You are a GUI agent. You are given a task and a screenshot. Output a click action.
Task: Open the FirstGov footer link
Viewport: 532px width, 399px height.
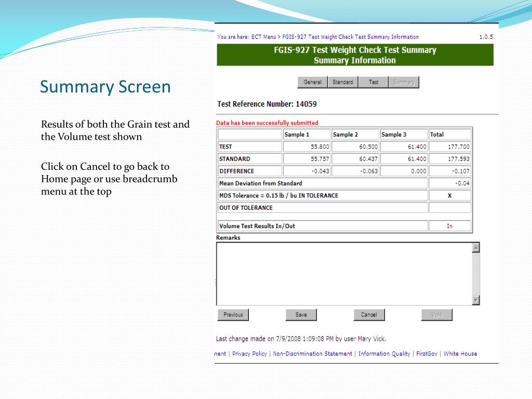[x=427, y=353]
